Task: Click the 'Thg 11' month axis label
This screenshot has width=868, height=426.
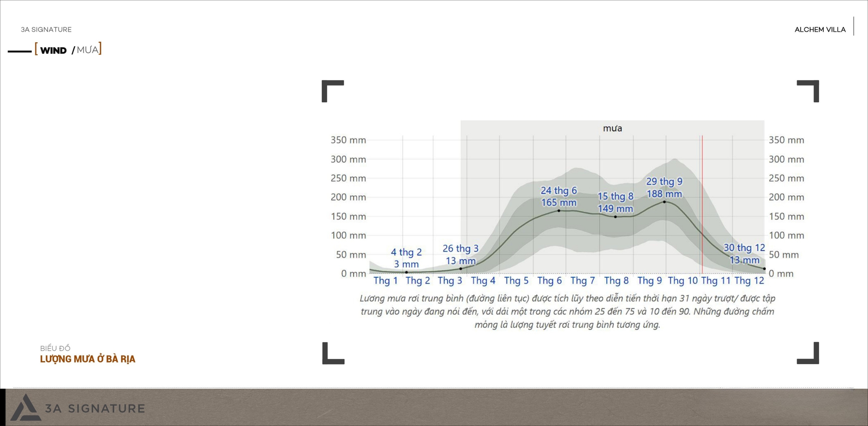Action: point(716,280)
